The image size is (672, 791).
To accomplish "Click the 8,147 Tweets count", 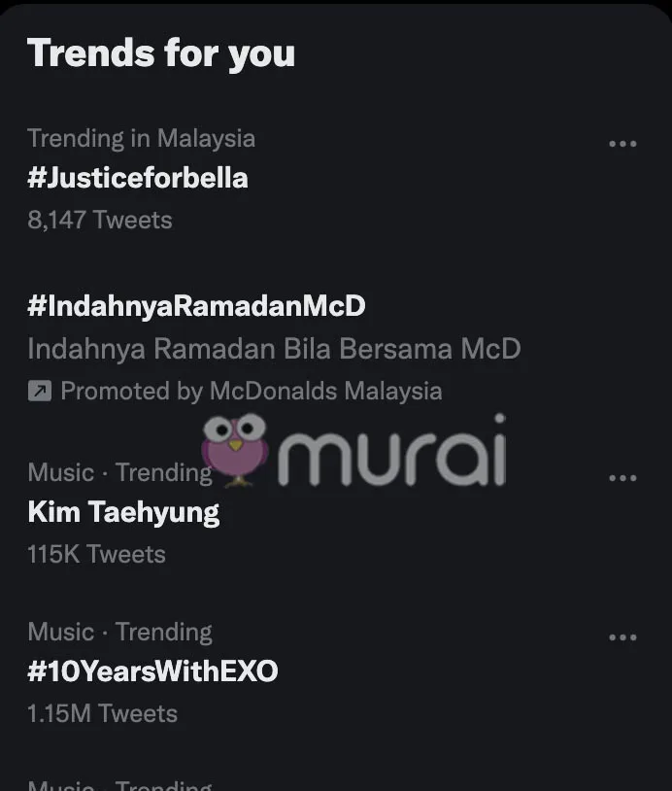I will 100,221.
